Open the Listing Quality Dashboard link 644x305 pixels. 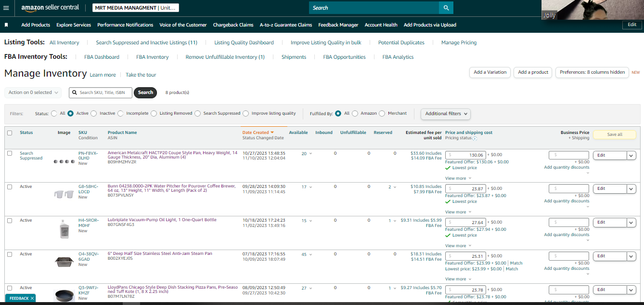[244, 42]
